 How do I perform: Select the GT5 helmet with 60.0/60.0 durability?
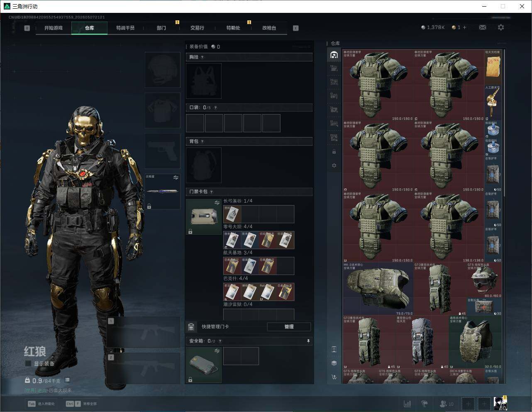(x=484, y=280)
